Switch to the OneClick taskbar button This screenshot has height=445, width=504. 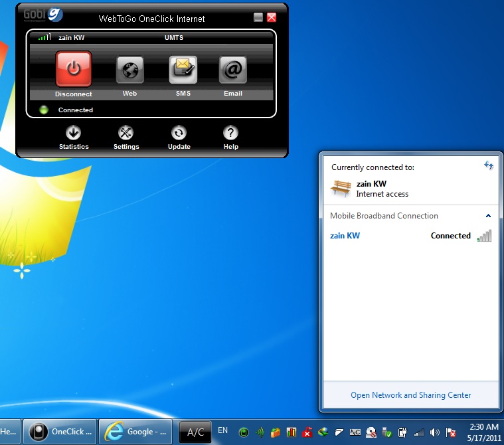point(60,432)
